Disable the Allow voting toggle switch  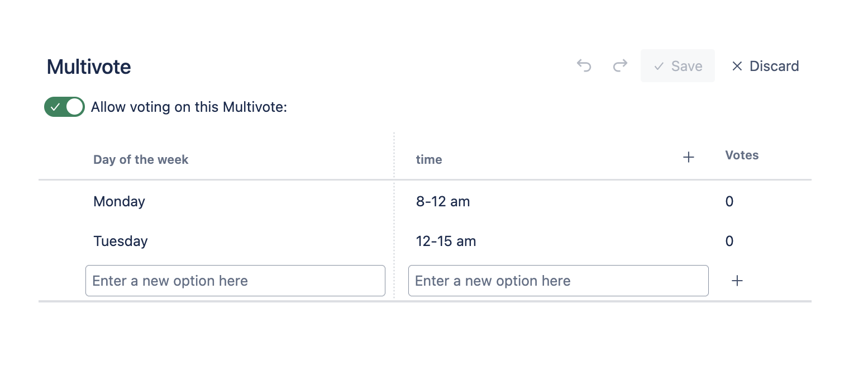[x=64, y=107]
